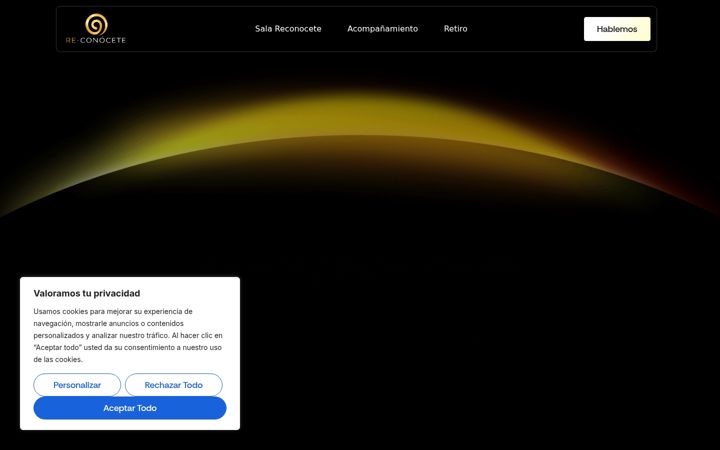Screen dimensions: 720x450
Task: Choose Personalizar in the cookie banner
Action: (x=77, y=385)
